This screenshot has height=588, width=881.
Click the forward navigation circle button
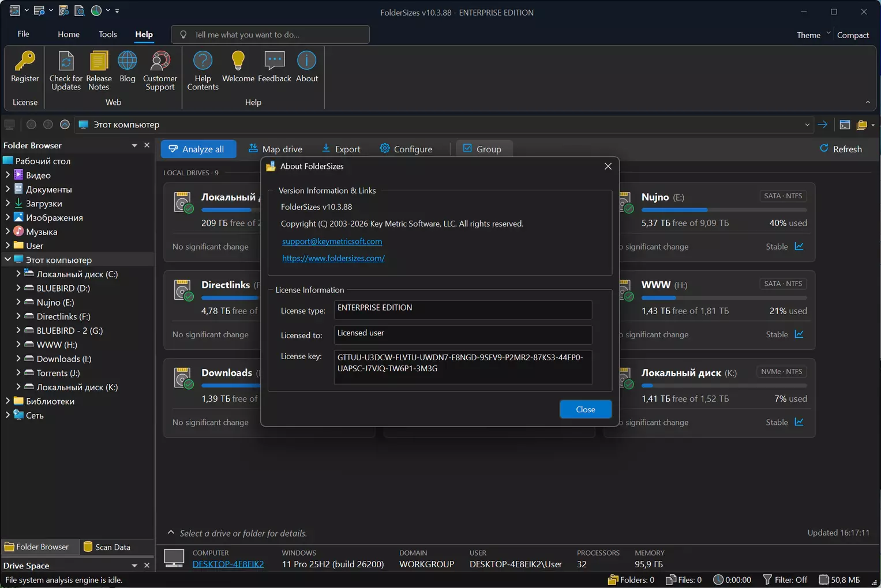tap(48, 125)
